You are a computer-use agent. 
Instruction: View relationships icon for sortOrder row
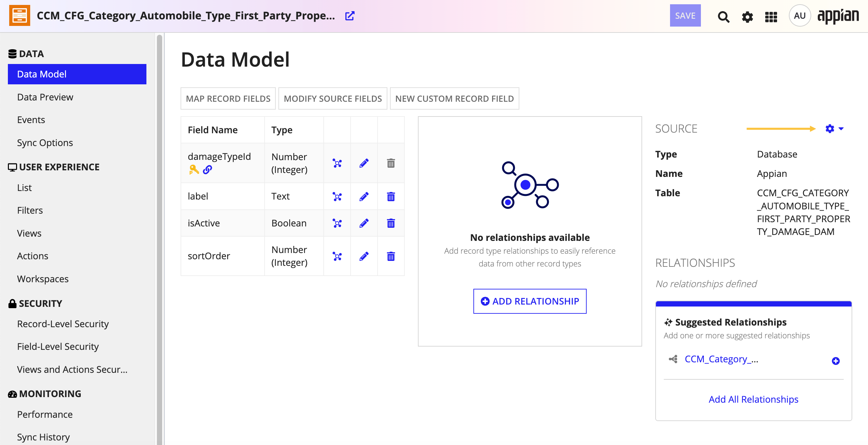(x=337, y=256)
